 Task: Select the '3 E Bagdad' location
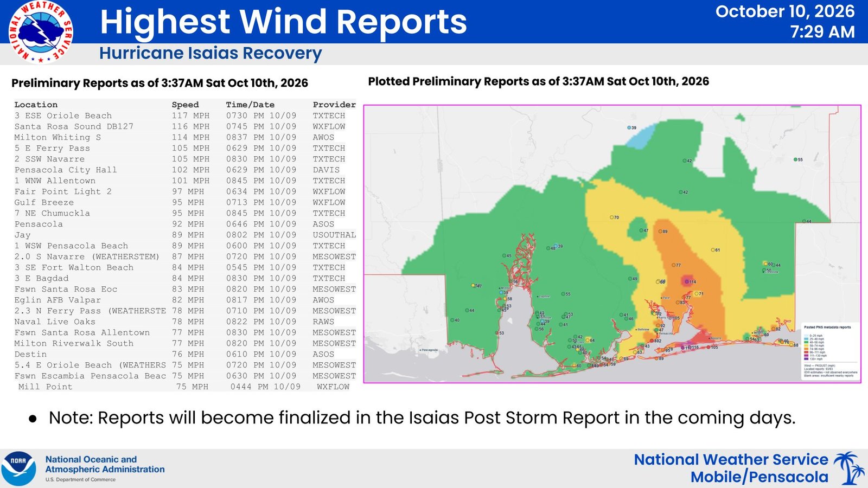(41, 278)
